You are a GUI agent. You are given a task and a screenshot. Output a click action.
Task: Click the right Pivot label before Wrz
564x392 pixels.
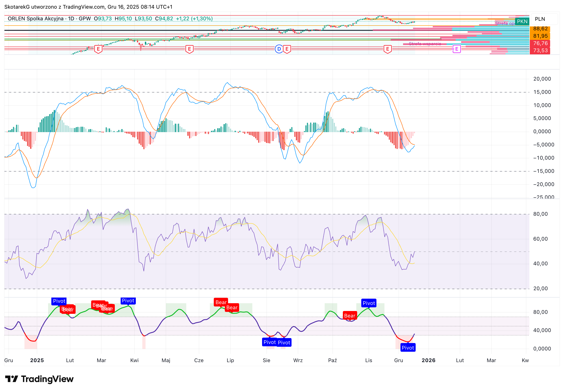point(284,342)
